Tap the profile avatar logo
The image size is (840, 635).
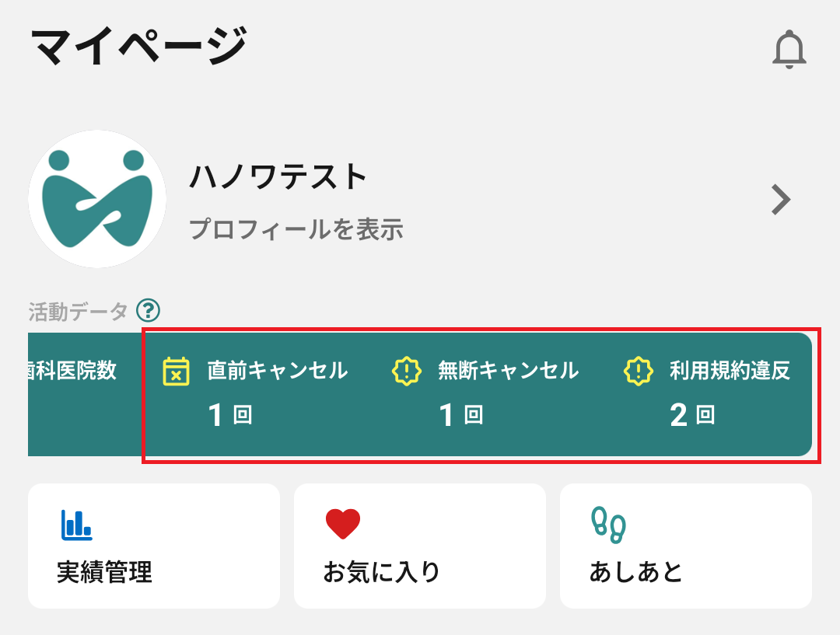(97, 199)
